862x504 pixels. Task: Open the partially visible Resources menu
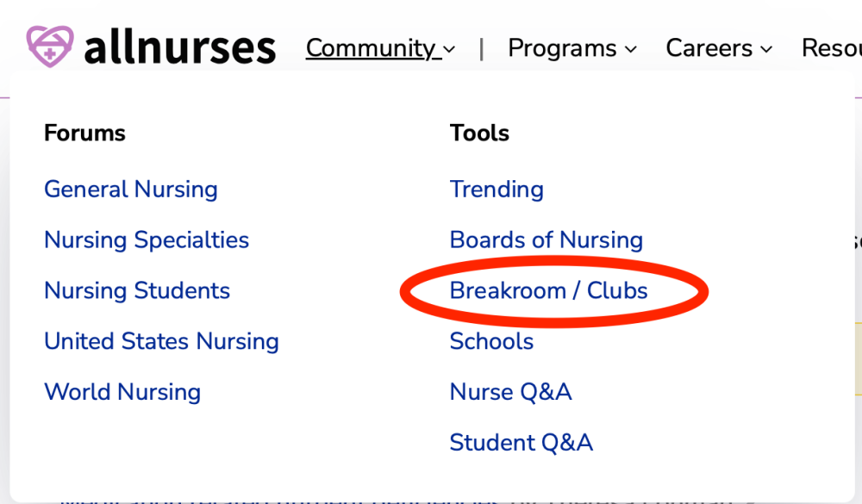click(831, 48)
